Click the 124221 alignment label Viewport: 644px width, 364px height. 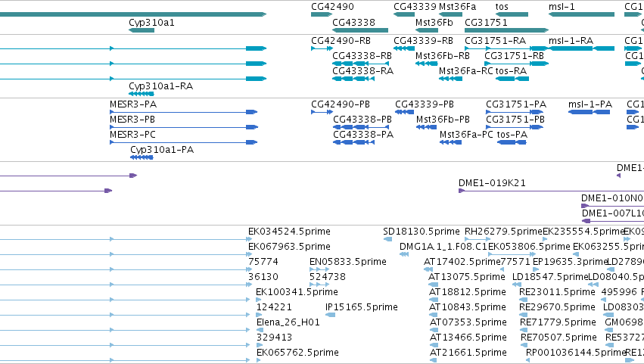(x=274, y=307)
